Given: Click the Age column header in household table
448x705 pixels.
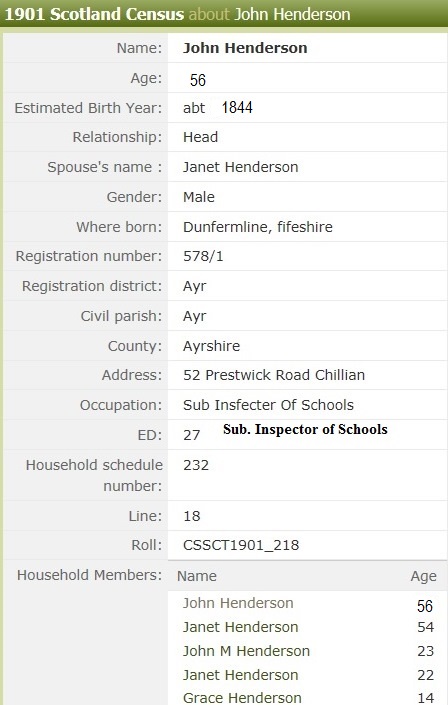Looking at the screenshot, I should (x=423, y=576).
